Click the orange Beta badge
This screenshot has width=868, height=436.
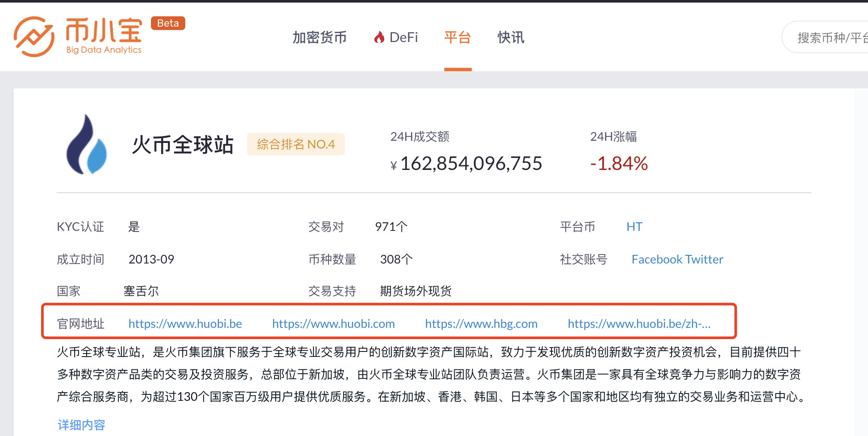coord(168,23)
